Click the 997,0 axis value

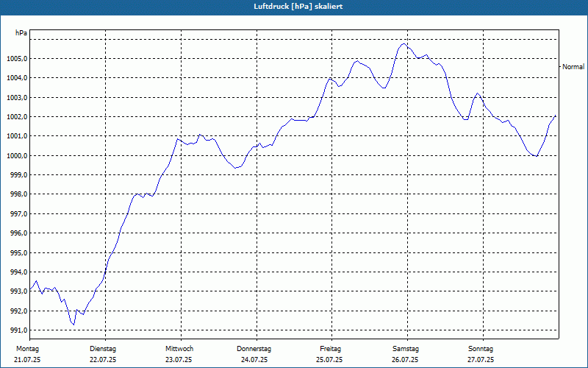pos(18,214)
